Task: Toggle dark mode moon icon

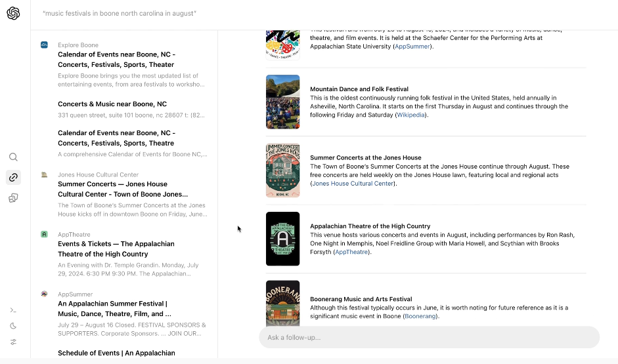Action: pyautogui.click(x=13, y=326)
